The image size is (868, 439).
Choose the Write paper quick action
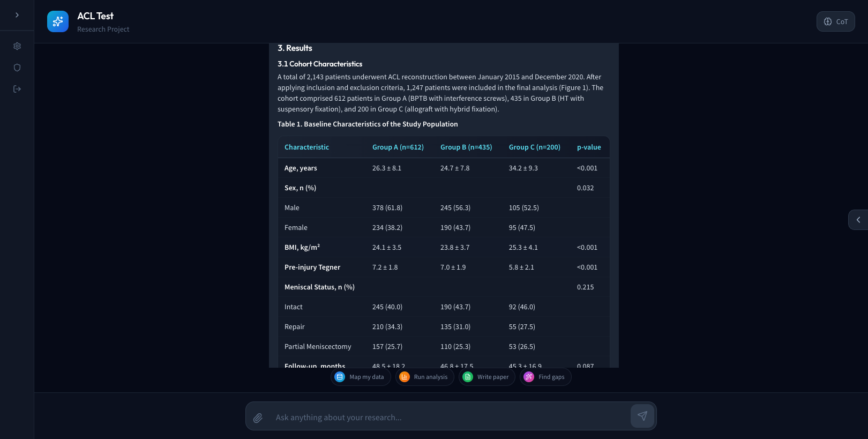click(487, 377)
